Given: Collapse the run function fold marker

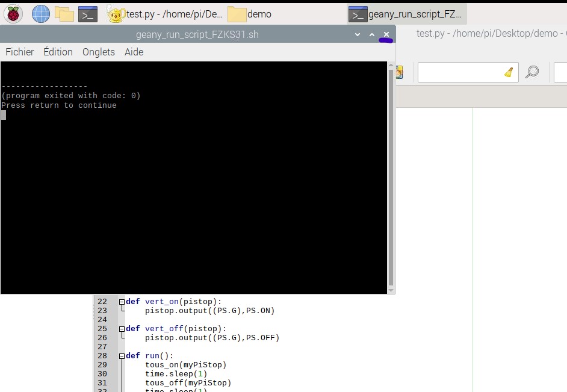Looking at the screenshot, I should [x=122, y=356].
